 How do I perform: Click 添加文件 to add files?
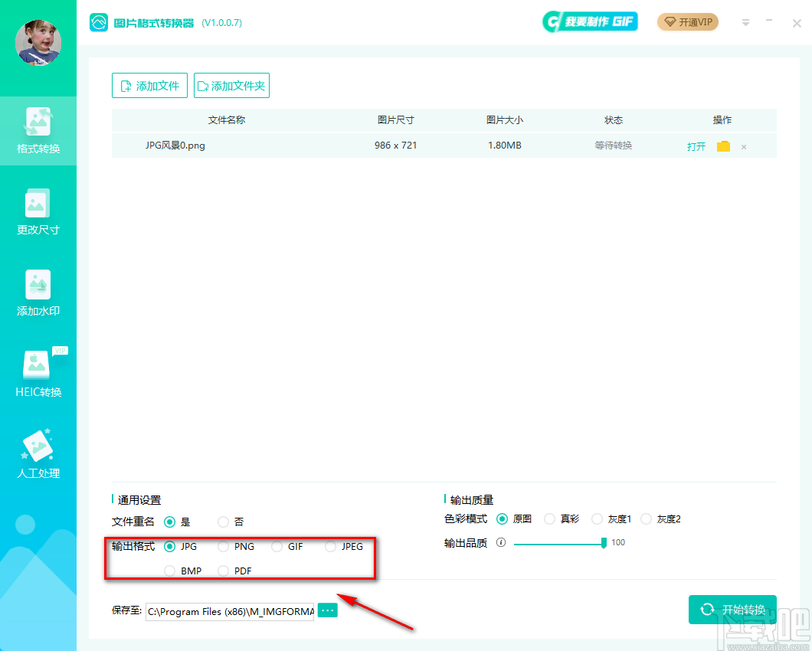[149, 85]
